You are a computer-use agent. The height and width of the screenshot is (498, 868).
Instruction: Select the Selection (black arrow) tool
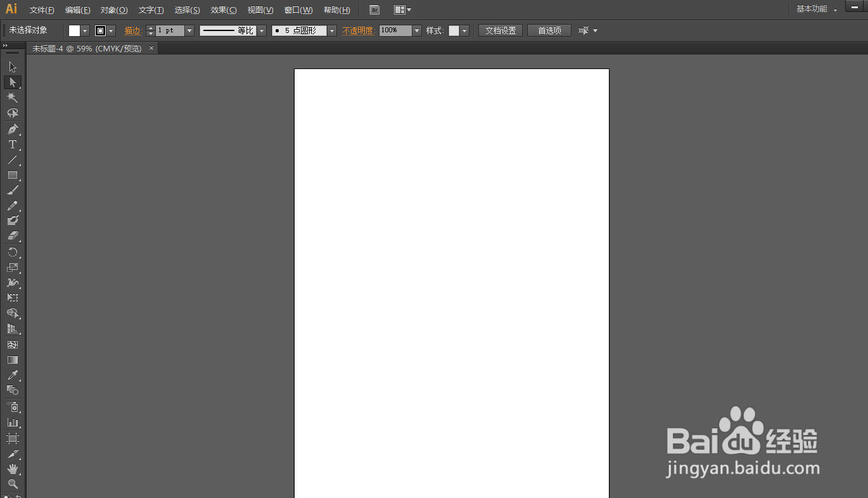tap(13, 67)
